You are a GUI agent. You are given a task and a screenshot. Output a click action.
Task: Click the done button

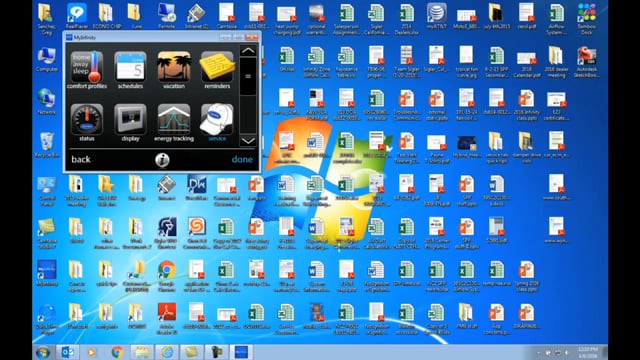(242, 159)
